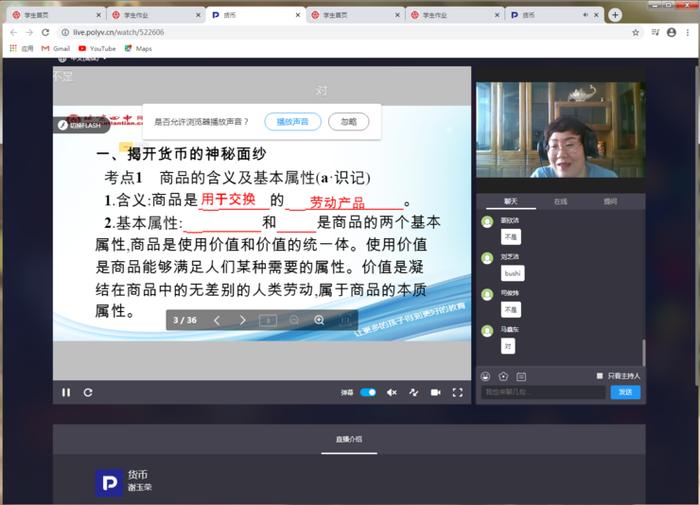Click 播放声音 to allow sound
The height and width of the screenshot is (505, 700).
[292, 121]
